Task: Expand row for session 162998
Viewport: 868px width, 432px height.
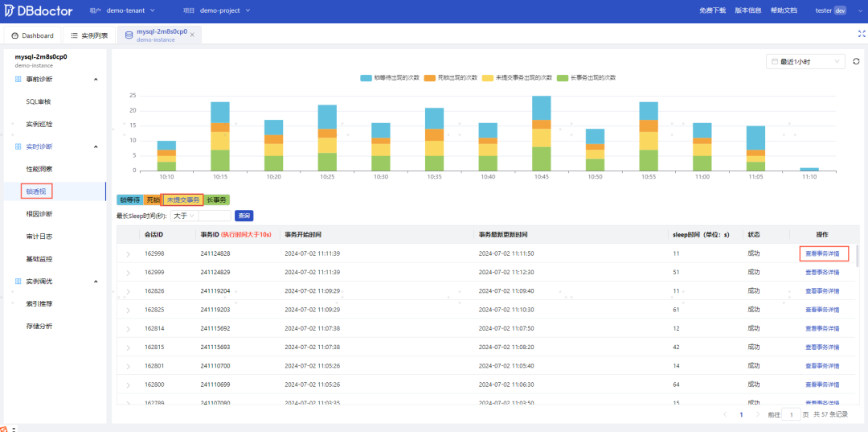Action: coord(129,253)
